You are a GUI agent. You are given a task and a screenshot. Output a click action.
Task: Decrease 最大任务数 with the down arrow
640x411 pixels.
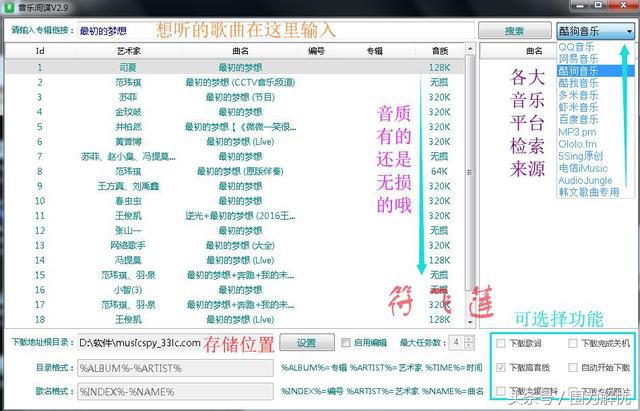(469, 347)
